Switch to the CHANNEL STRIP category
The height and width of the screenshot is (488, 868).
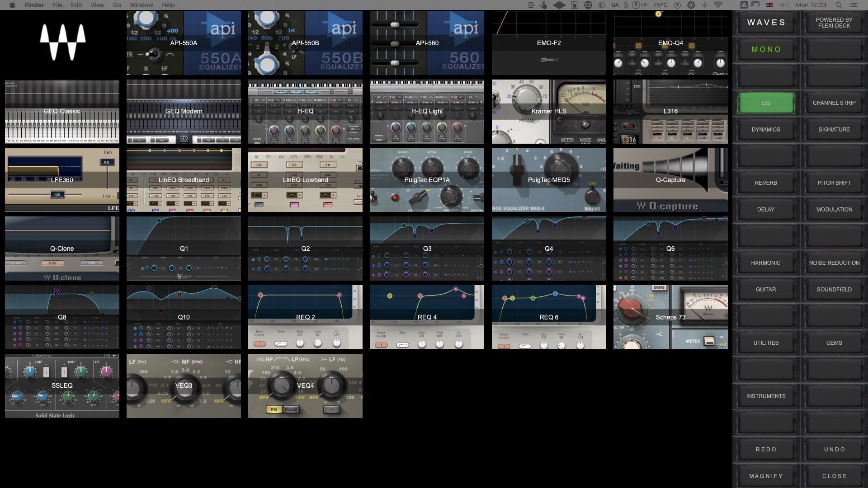click(x=834, y=103)
